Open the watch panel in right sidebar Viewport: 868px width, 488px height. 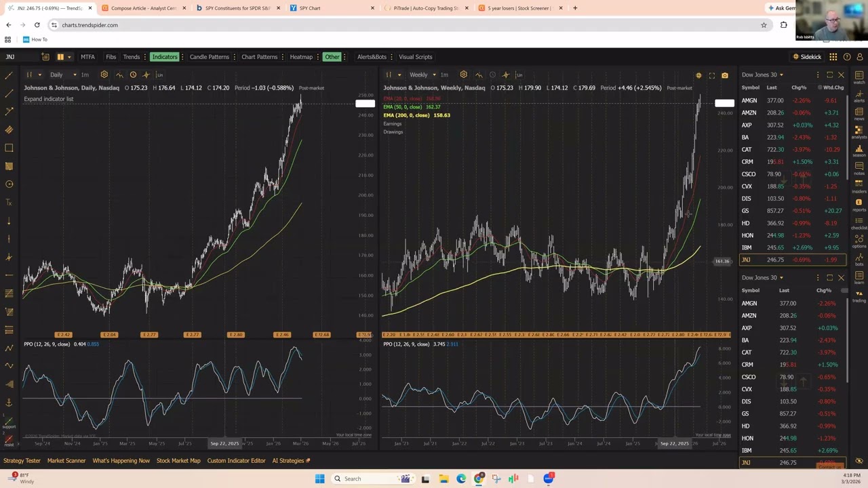[x=859, y=77]
